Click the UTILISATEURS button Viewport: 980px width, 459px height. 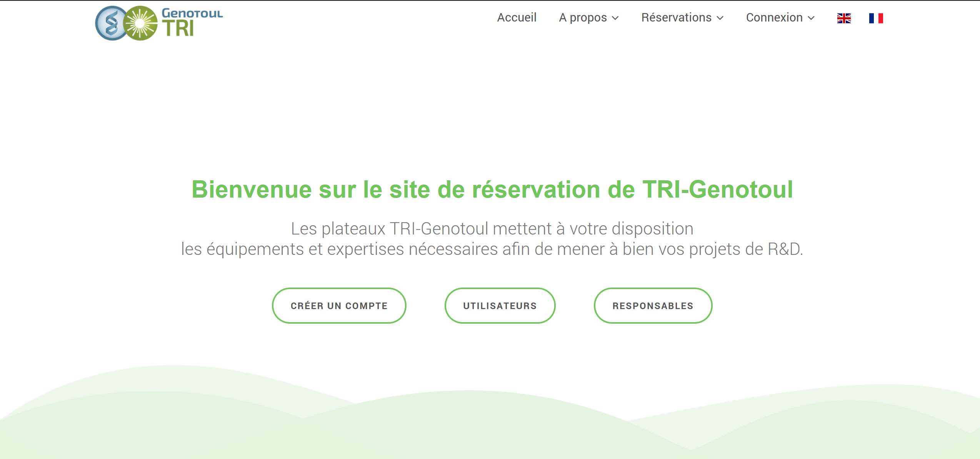click(x=500, y=306)
